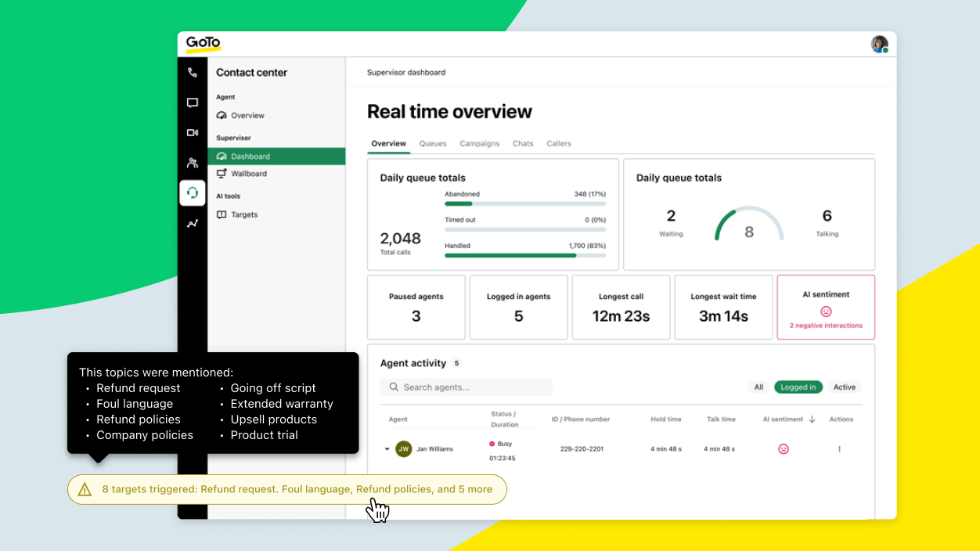
Task: Enable the Logged in filter
Action: [x=798, y=387]
